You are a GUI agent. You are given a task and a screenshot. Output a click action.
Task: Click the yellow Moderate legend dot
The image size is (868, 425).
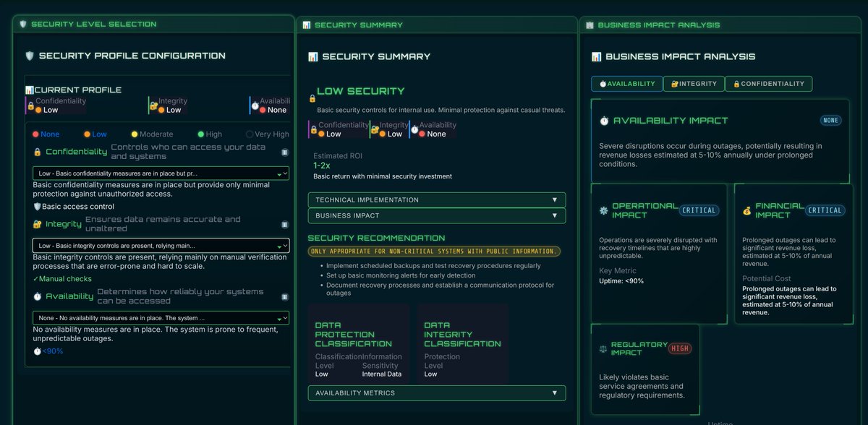pos(135,134)
